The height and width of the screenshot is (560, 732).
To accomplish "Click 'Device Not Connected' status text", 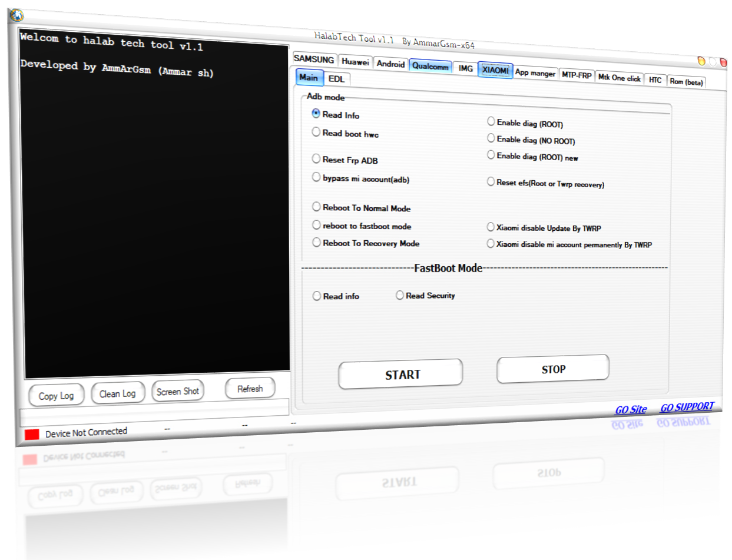I will [86, 432].
